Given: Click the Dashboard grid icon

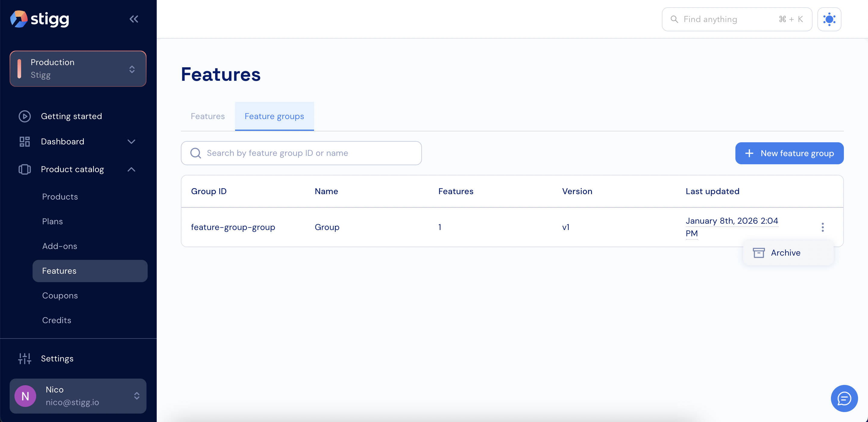Looking at the screenshot, I should 25,142.
